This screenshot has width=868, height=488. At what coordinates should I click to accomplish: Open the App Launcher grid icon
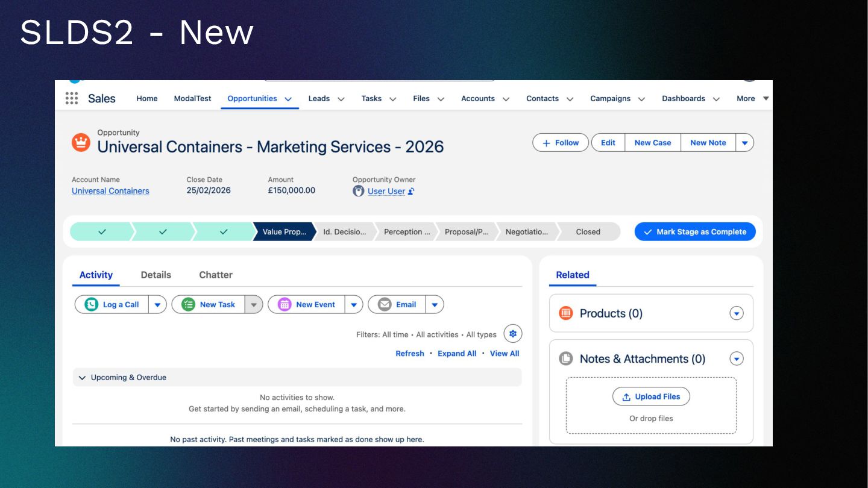(72, 98)
